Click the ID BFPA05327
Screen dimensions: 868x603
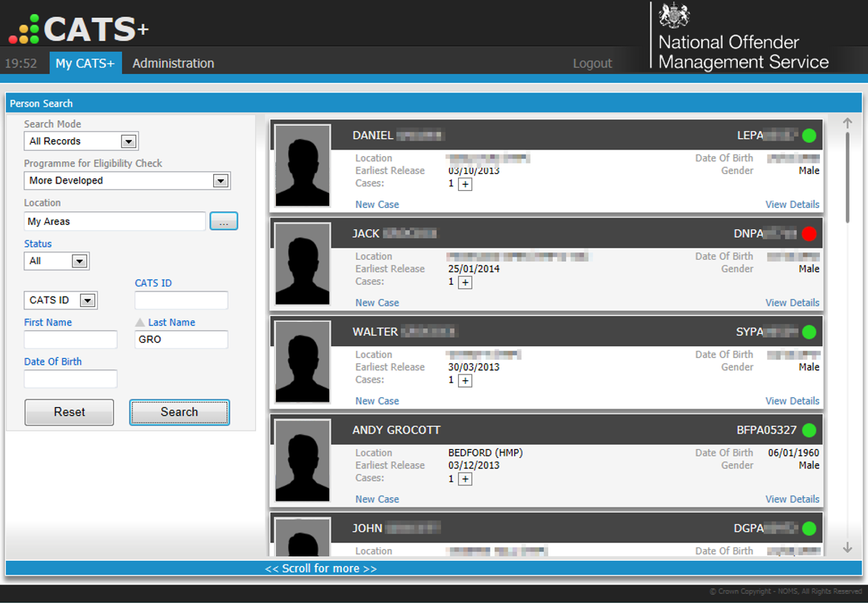pos(767,431)
